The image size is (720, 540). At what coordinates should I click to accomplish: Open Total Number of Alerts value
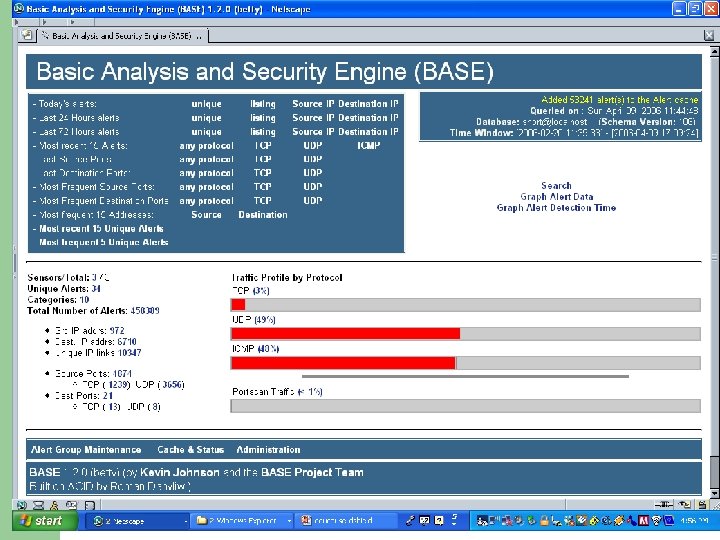click(x=145, y=311)
